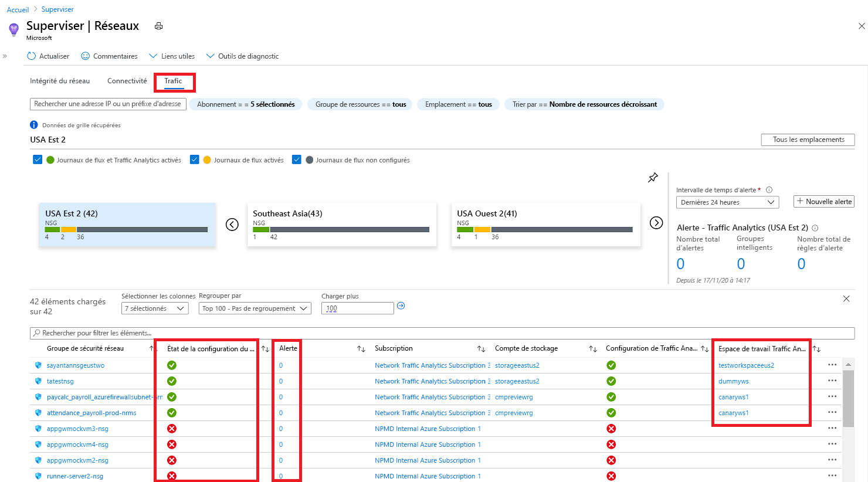Click cmpreviewrg in paycalc_payroll row
The width and height of the screenshot is (868, 482).
coord(514,397)
